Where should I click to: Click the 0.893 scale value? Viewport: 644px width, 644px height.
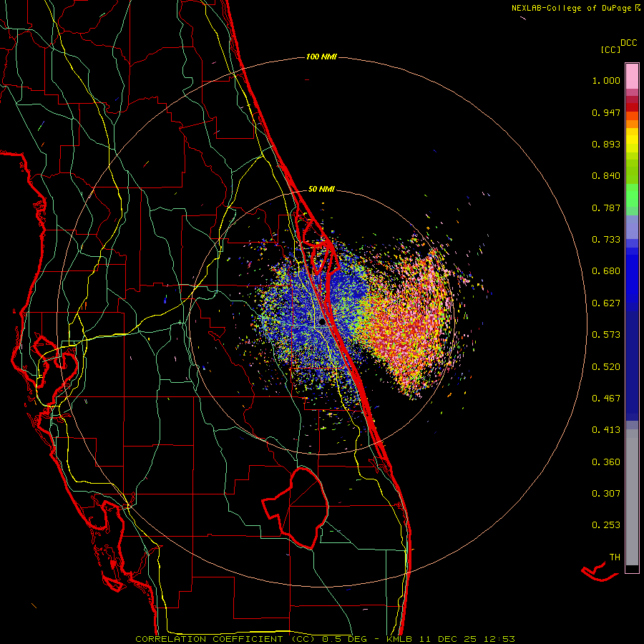(x=606, y=144)
